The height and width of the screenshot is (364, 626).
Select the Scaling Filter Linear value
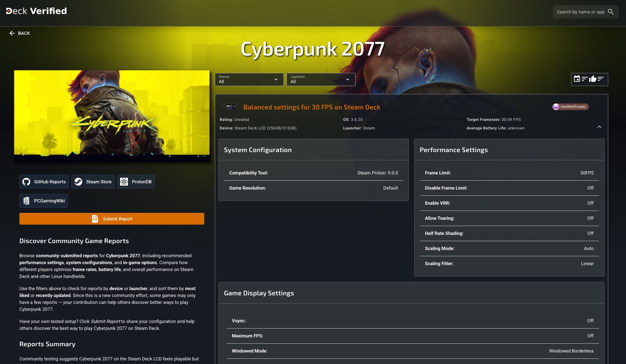pos(587,263)
